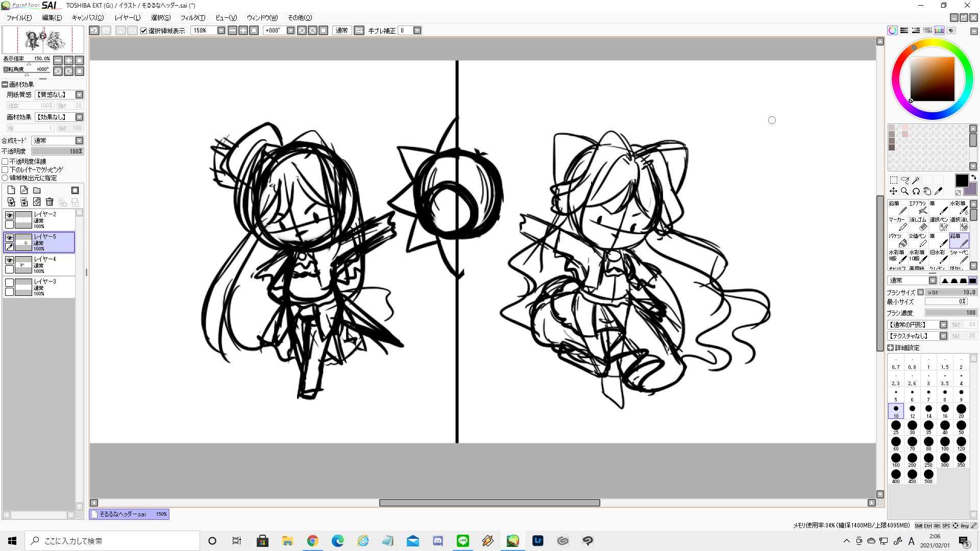Create a new normal layer
The height and width of the screenshot is (551, 980).
click(x=11, y=190)
